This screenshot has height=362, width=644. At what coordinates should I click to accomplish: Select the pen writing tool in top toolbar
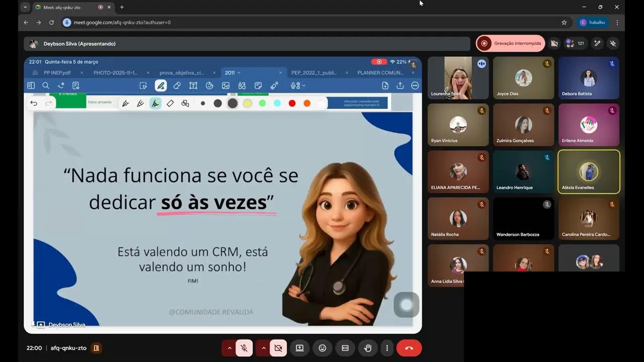pos(160,86)
